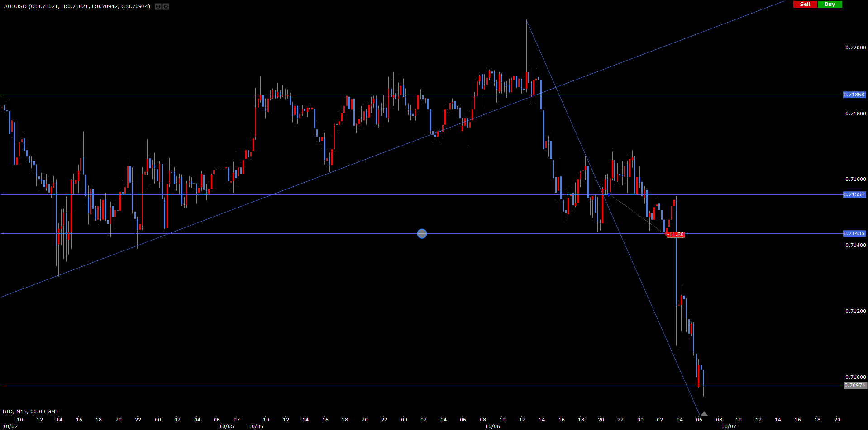The width and height of the screenshot is (868, 430).
Task: Click the 10/07 date on time axis
Action: 729,426
